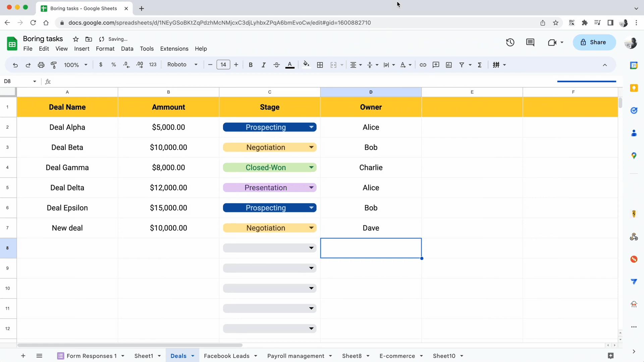Screen dimensions: 644x362
Task: Select the Paint format tool
Action: (x=54, y=65)
